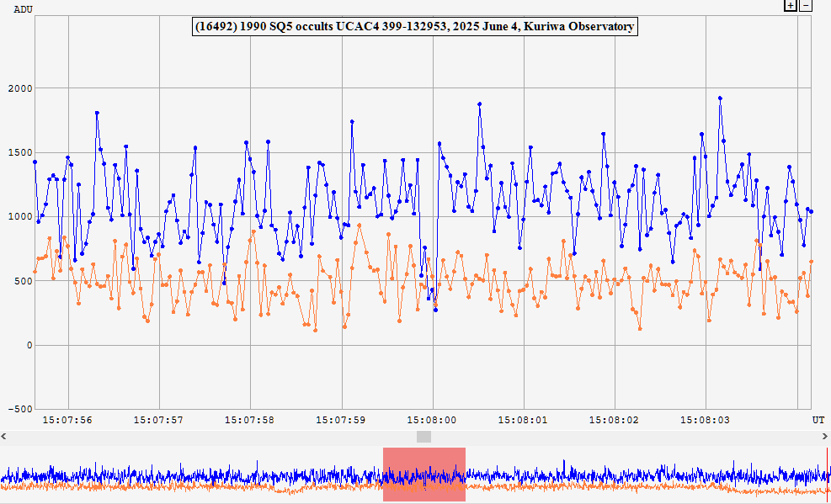This screenshot has width=831, height=504.
Task: Click the highest blue peak after 15:08:03
Action: pyautogui.click(x=720, y=98)
